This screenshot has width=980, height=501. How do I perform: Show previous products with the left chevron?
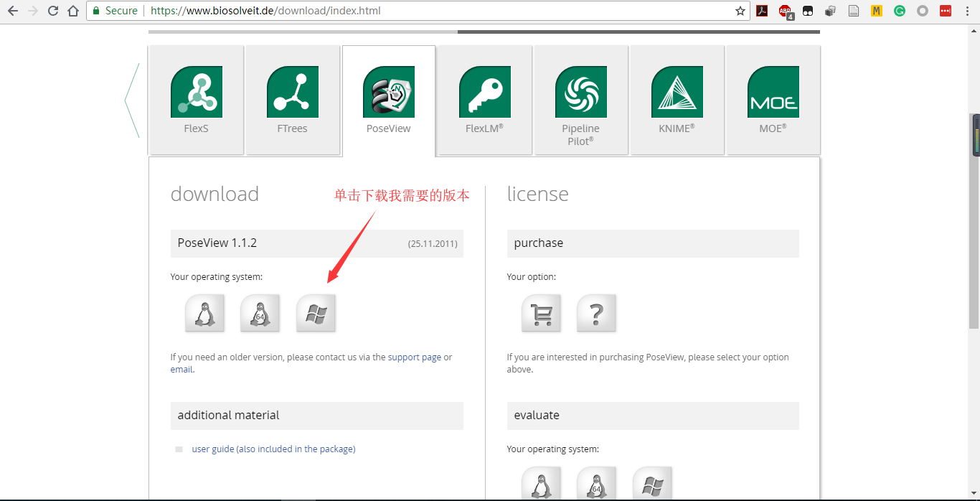131,100
